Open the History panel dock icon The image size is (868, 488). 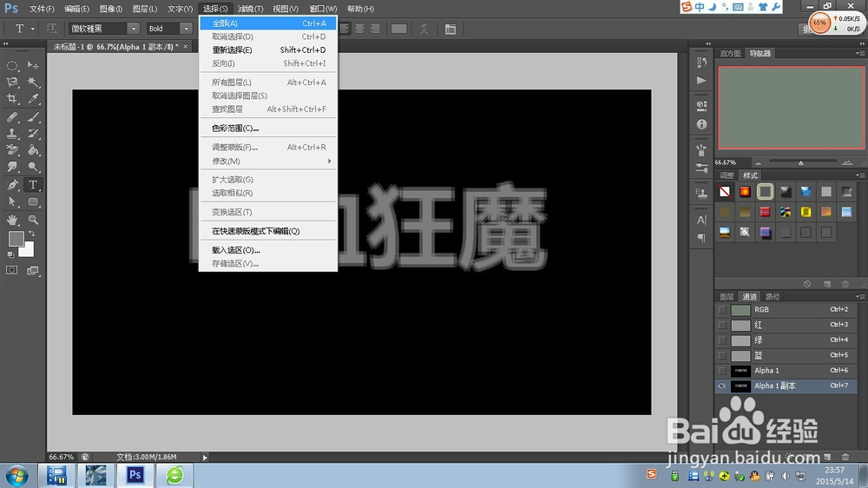point(702,62)
